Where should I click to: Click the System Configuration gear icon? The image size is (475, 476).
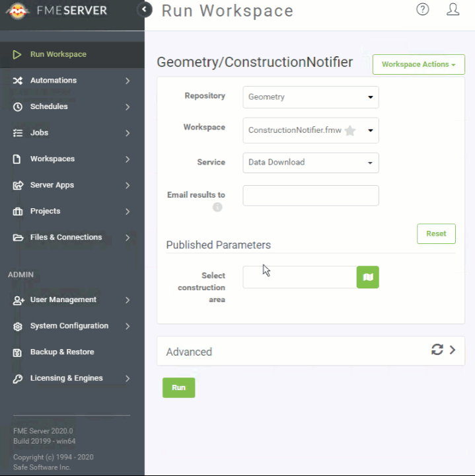click(x=18, y=327)
